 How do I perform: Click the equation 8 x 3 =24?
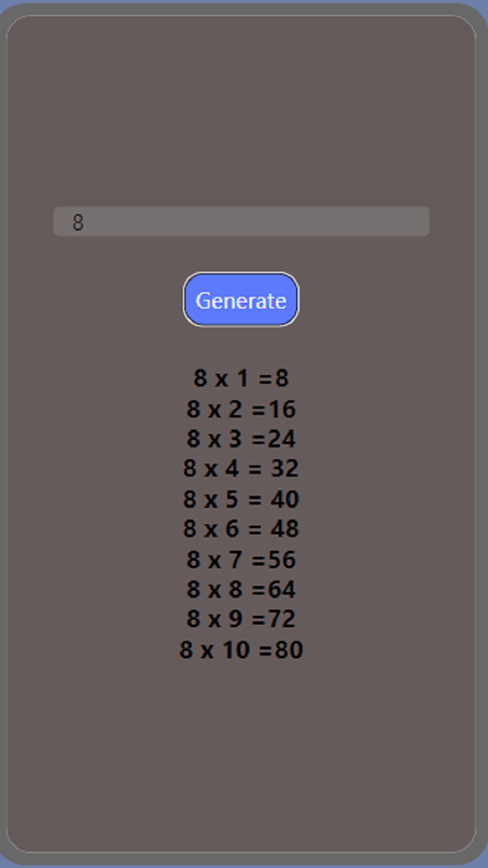(x=241, y=439)
